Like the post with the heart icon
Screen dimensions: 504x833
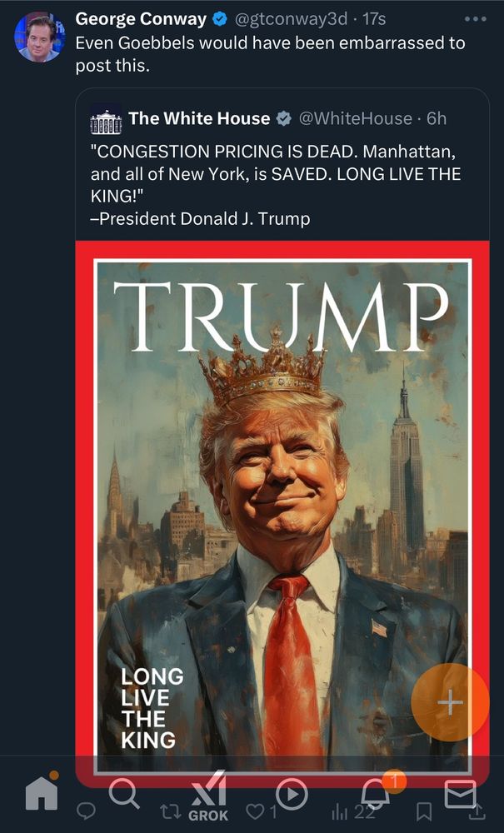(x=256, y=811)
